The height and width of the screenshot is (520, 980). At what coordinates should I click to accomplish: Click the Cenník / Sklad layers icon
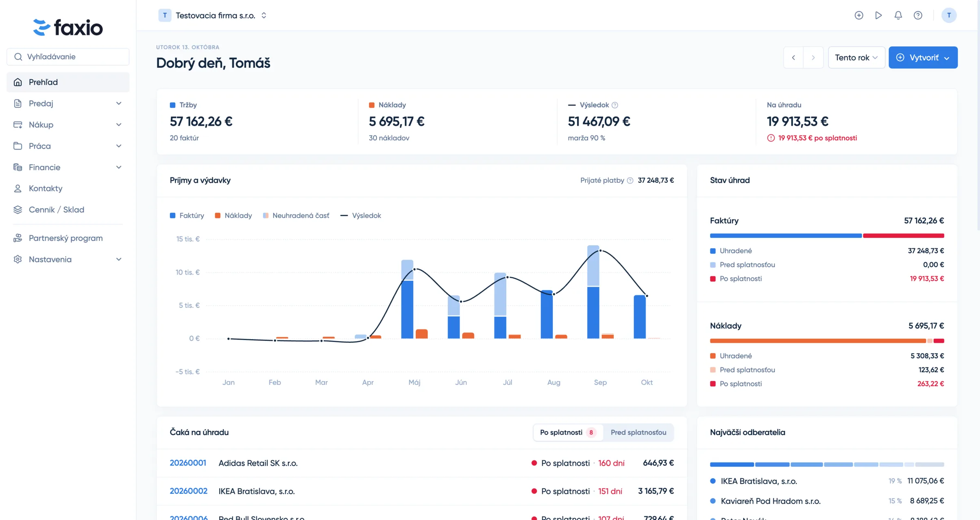point(18,209)
